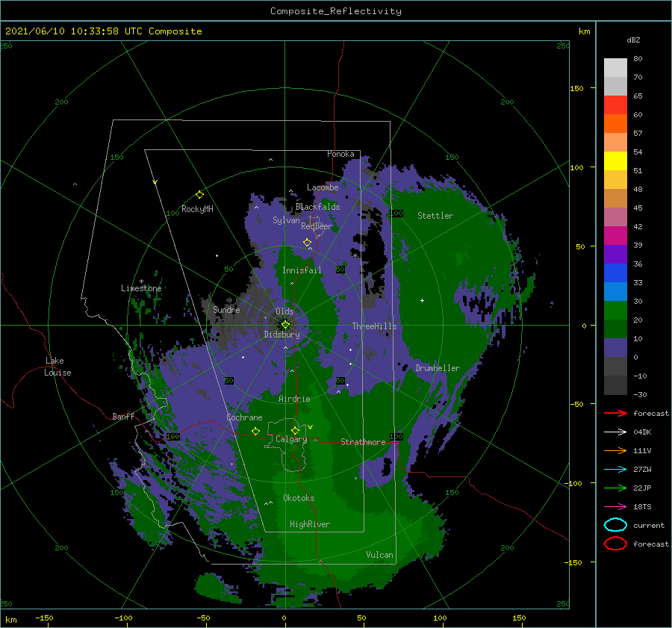Click the 100 tick on bottom axis
Screen dimensions: 672x628
440,618
